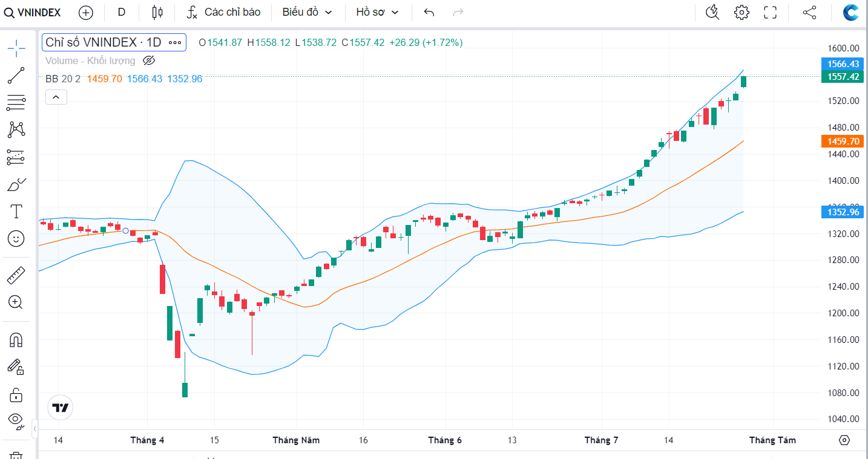Open Các chỉ báo indicators dialog
Screen dimensions: 868x459
click(223, 12)
